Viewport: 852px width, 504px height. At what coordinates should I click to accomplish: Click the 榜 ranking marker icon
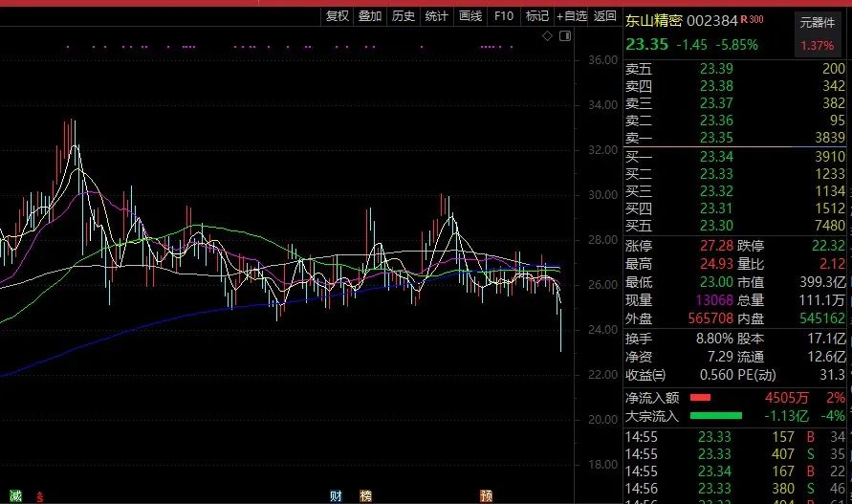(365, 495)
